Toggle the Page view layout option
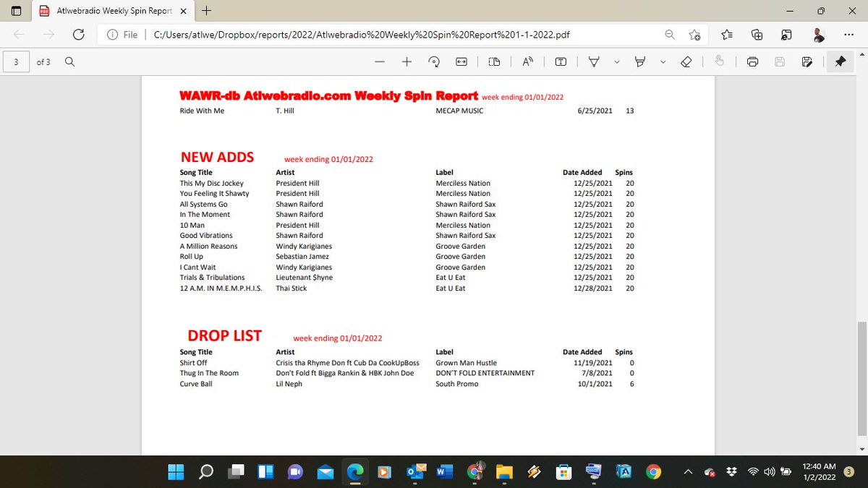 coord(494,61)
